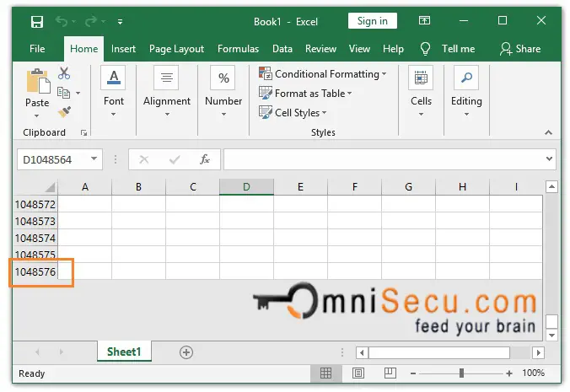This screenshot has height=392, width=570.
Task: Click the 100% zoom level
Action: [x=533, y=373]
